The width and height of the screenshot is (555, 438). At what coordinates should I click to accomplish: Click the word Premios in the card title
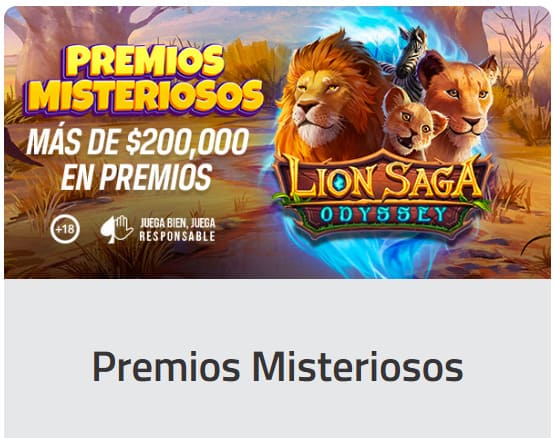pyautogui.click(x=166, y=366)
